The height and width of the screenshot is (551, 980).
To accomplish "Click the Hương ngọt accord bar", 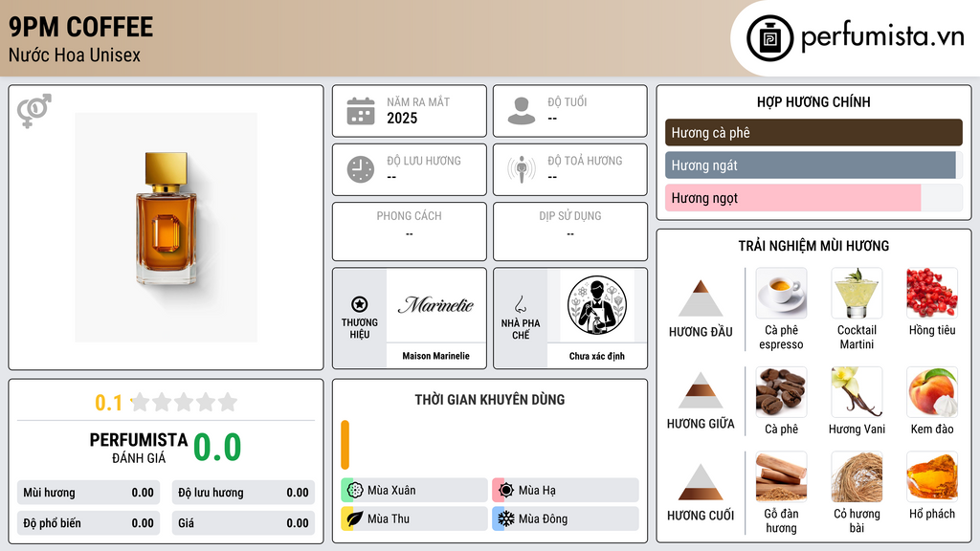I will pos(813,197).
